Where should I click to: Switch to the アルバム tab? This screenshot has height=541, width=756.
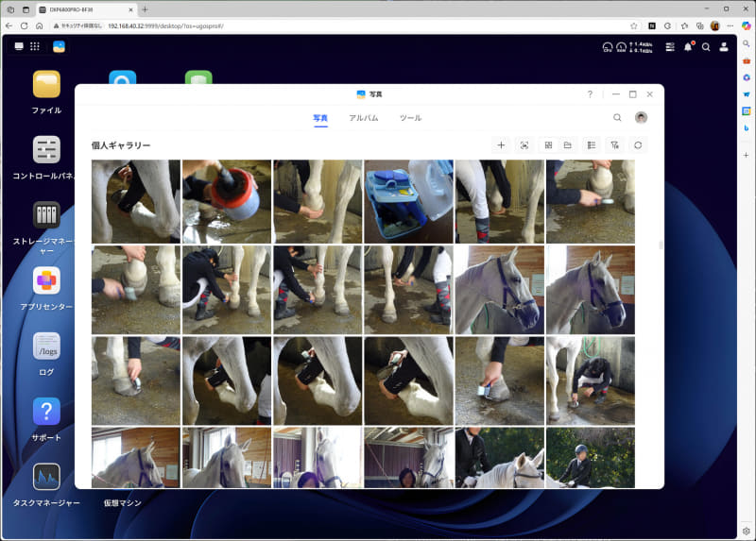click(364, 117)
